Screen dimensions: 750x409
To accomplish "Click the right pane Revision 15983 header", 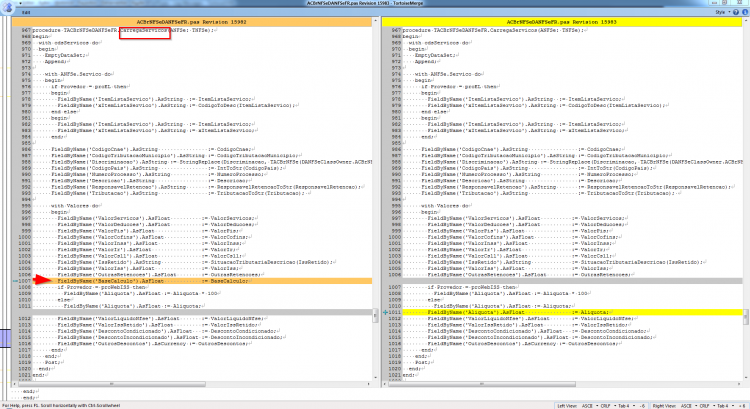I will click(562, 22).
